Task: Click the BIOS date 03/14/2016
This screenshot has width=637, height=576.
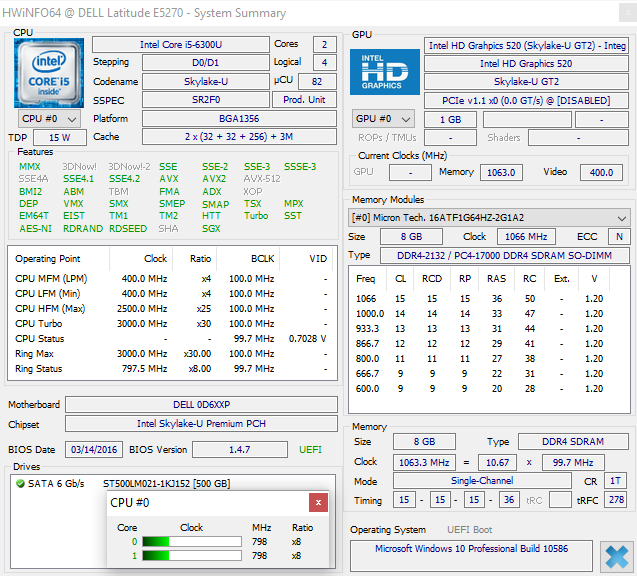Action: (94, 450)
